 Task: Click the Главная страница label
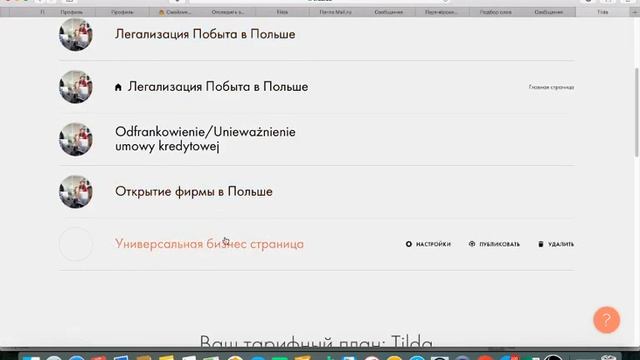[x=551, y=87]
